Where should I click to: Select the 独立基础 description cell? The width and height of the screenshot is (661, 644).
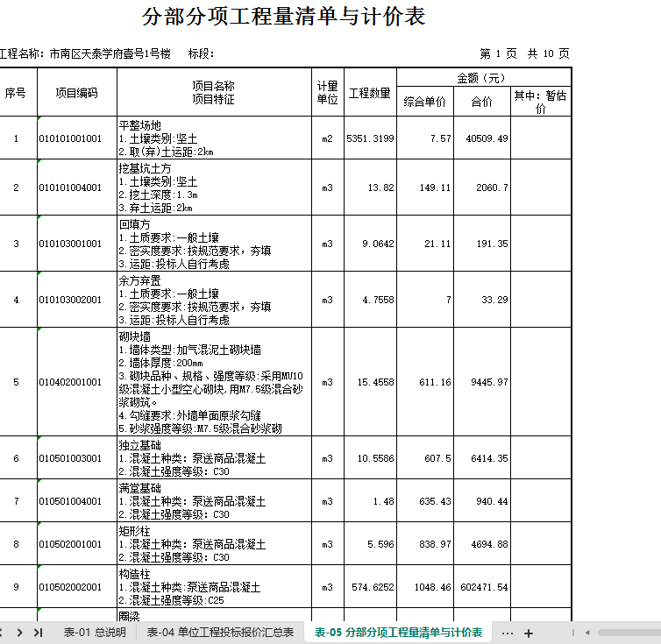pyautogui.click(x=214, y=457)
